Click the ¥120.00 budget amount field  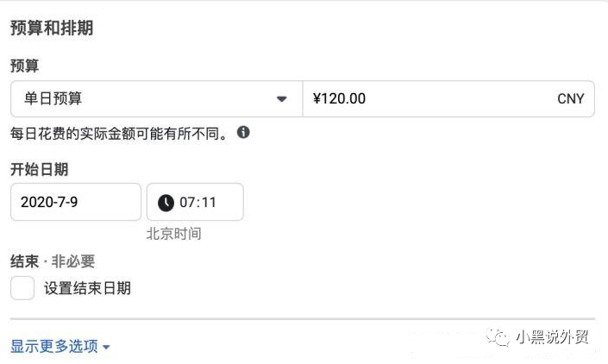448,99
